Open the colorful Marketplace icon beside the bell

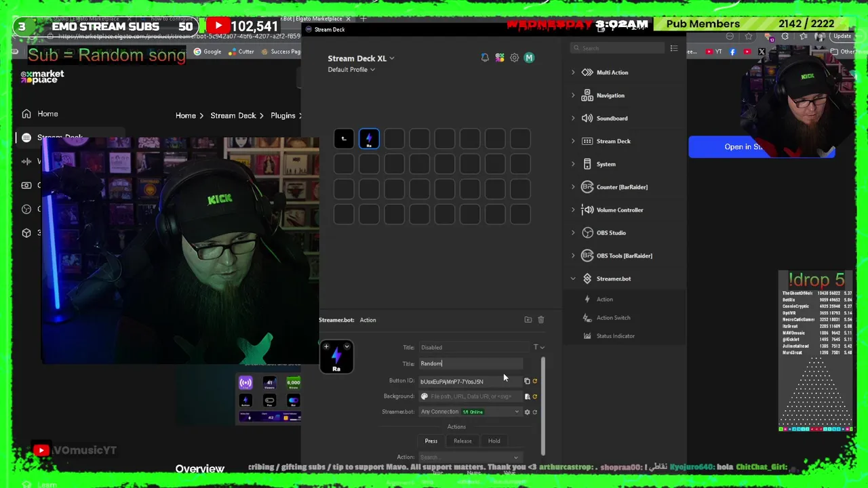[500, 58]
